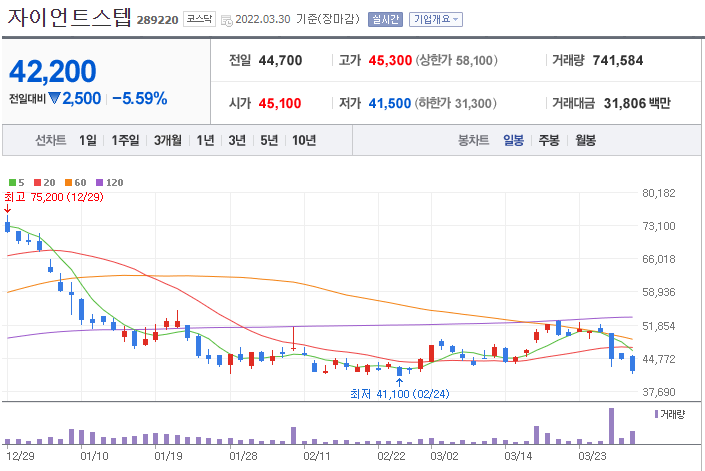This screenshot has width=705, height=471.
Task: Click the largest volume bar near 03/23
Action: 611,426
